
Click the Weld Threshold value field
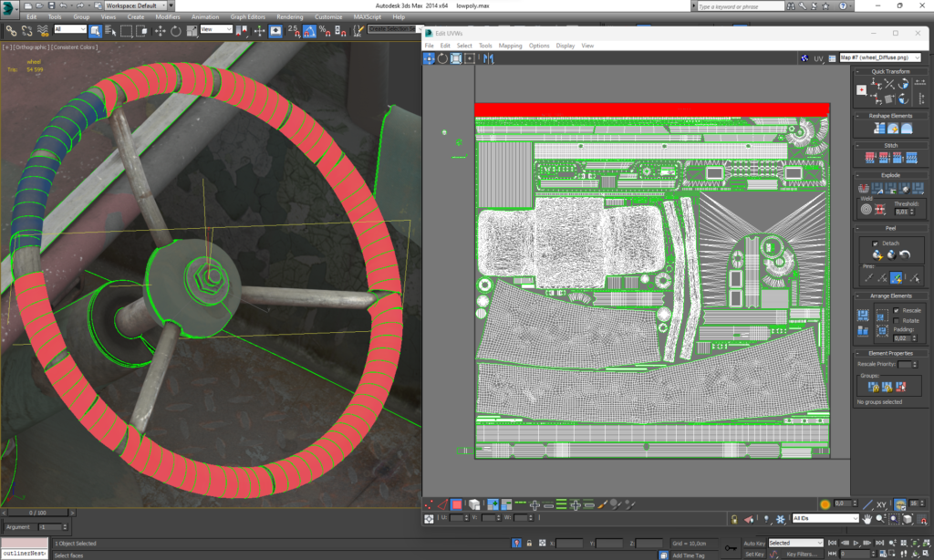point(899,212)
